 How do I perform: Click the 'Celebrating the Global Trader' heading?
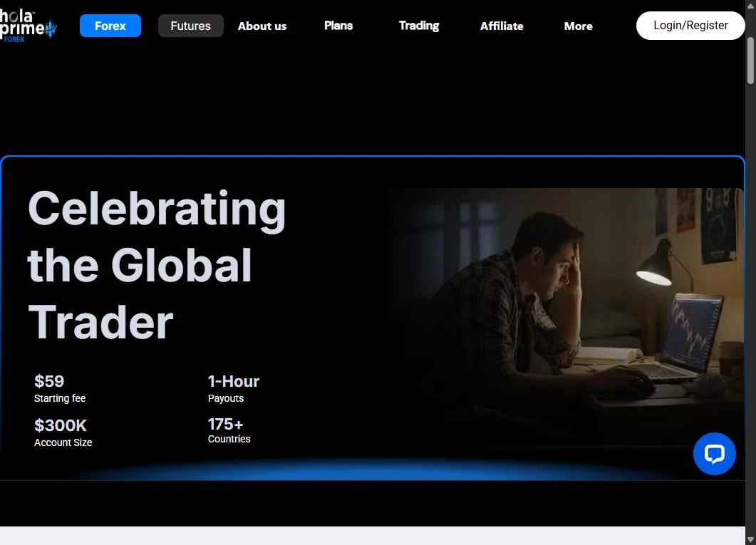[157, 265]
